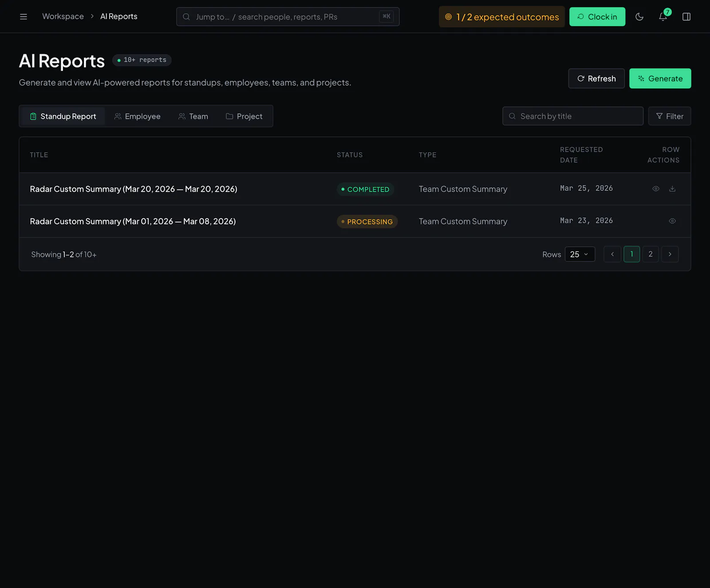Click the PROCESSING status badge
Image resolution: width=710 pixels, height=588 pixels.
click(x=367, y=221)
